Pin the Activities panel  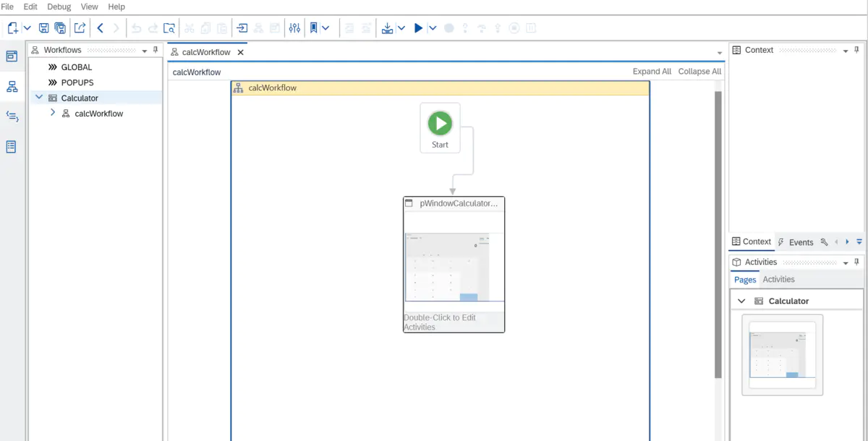click(856, 262)
